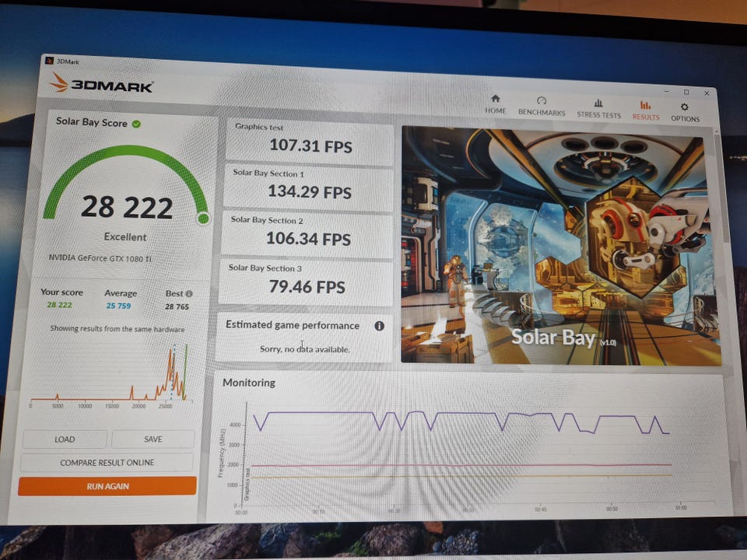This screenshot has height=560, width=747.
Task: Click the Best score 28 765
Action: point(177,306)
